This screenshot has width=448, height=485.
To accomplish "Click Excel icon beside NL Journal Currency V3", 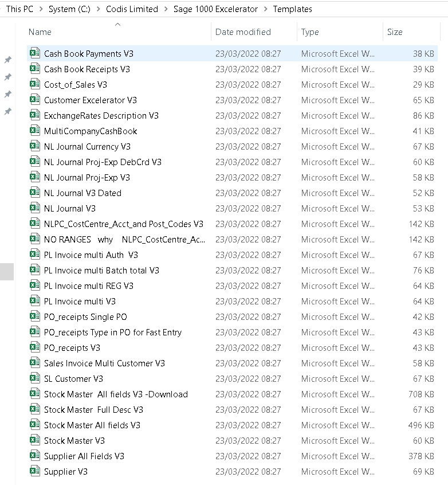I will click(x=34, y=146).
